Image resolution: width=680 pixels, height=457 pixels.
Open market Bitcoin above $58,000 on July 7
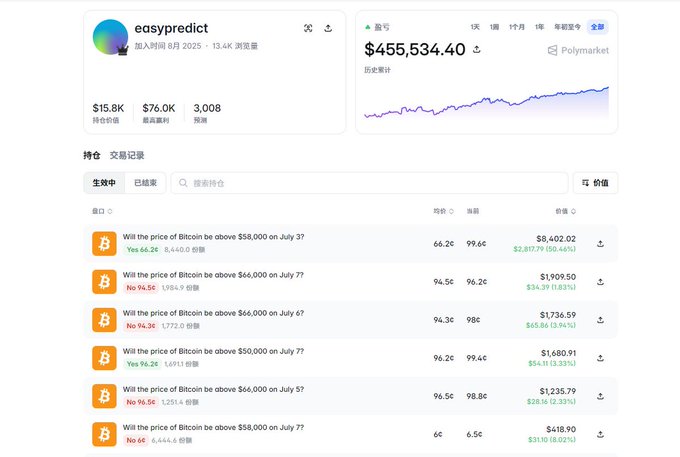tap(213, 428)
